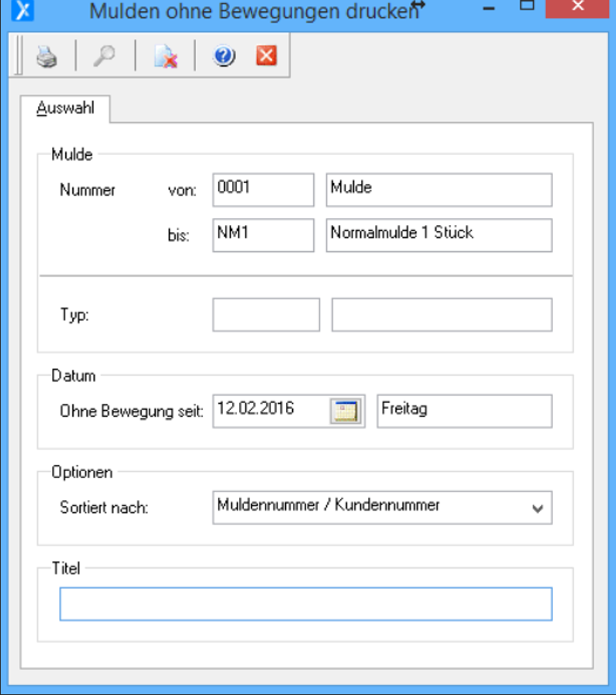Click the weekday field showing Freitag
The image size is (616, 695).
pos(464,411)
